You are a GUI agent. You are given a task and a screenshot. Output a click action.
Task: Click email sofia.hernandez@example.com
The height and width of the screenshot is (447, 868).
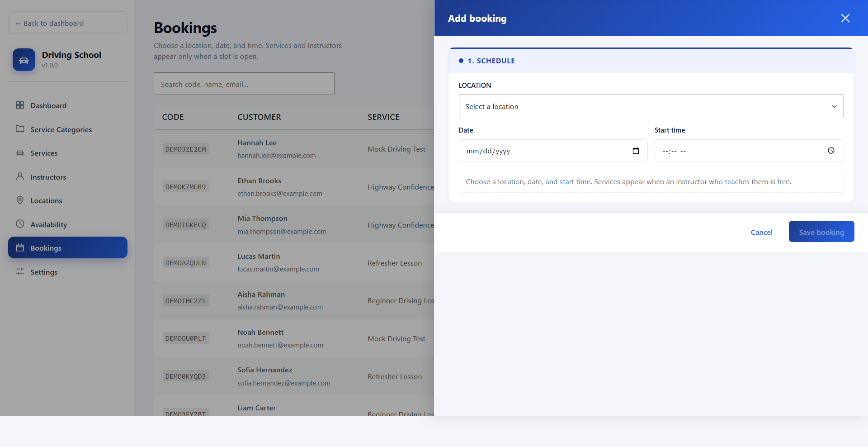pyautogui.click(x=284, y=383)
